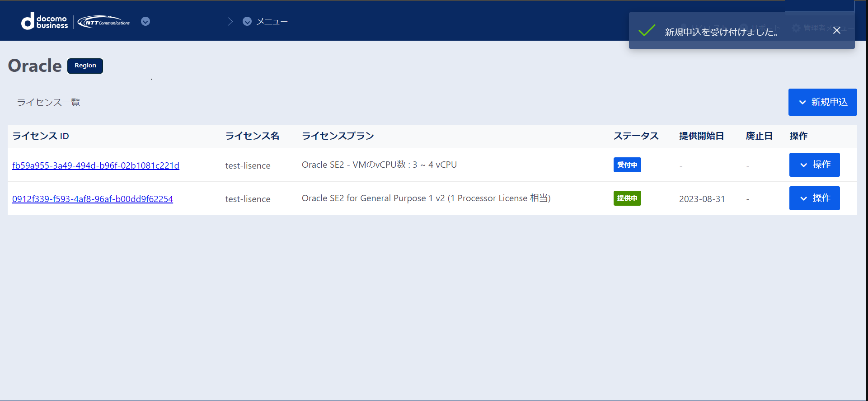Click the 提供中 status badge
The image size is (868, 401).
627,198
